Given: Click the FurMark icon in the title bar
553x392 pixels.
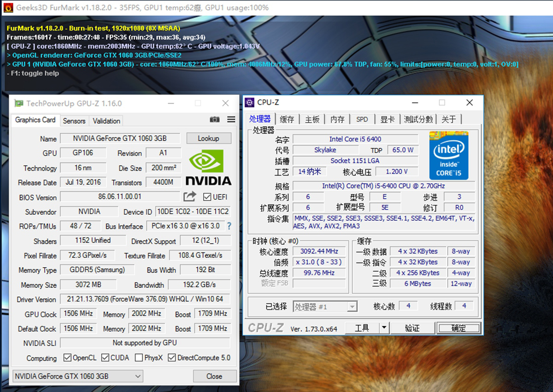Looking at the screenshot, I should coord(7,7).
